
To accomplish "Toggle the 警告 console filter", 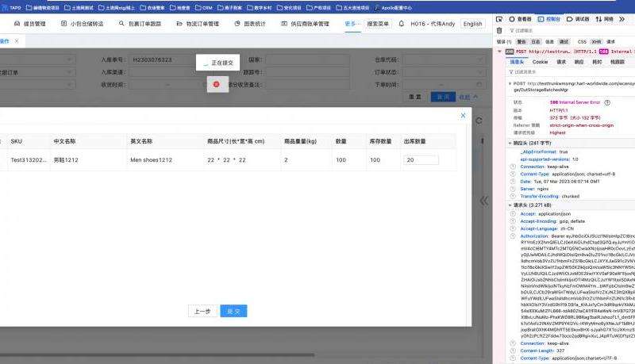I will tap(521, 42).
